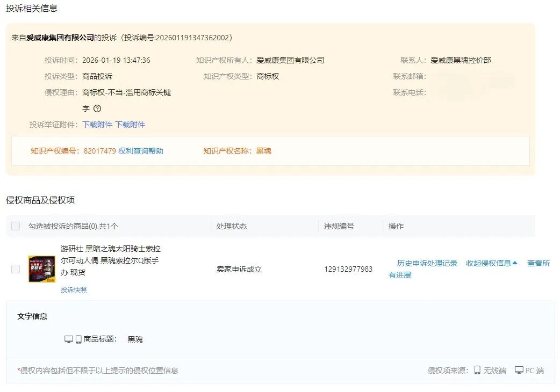The image size is (560, 392).
Task: Collapse the infringement details via 收起侵权信息
Action: [x=491, y=263]
